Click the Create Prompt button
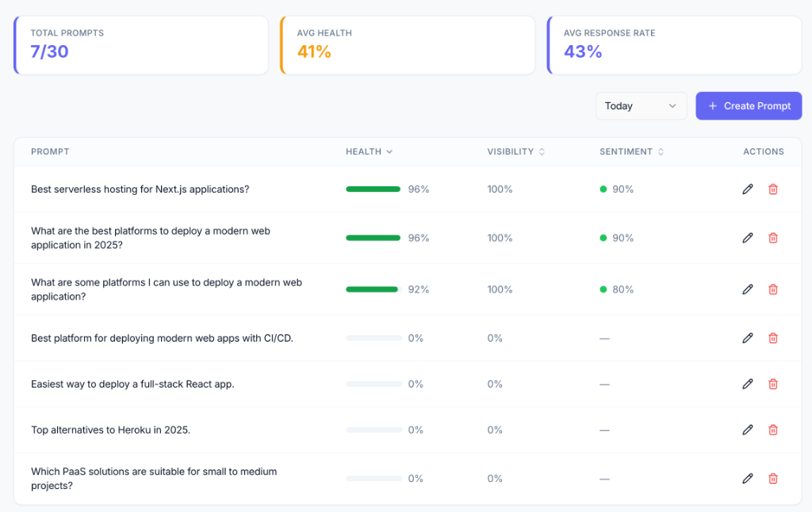 coord(749,106)
